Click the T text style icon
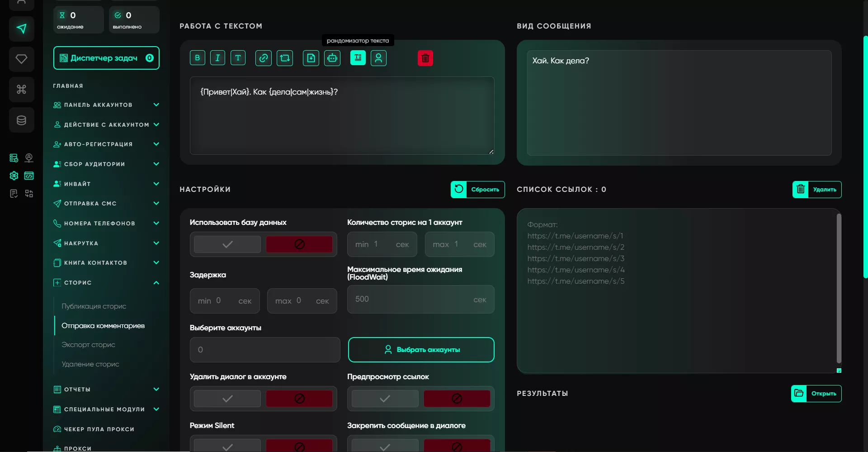 click(238, 58)
